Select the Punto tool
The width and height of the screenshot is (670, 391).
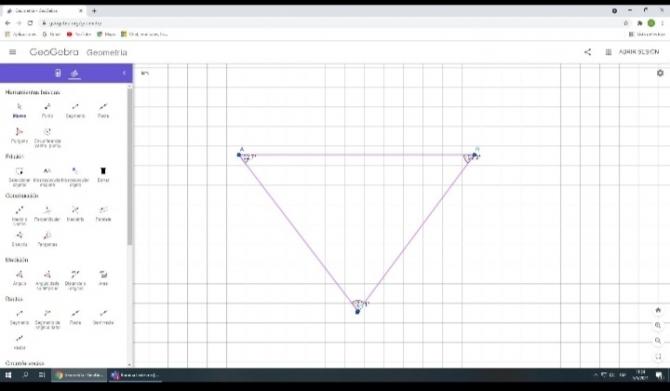tap(47, 110)
